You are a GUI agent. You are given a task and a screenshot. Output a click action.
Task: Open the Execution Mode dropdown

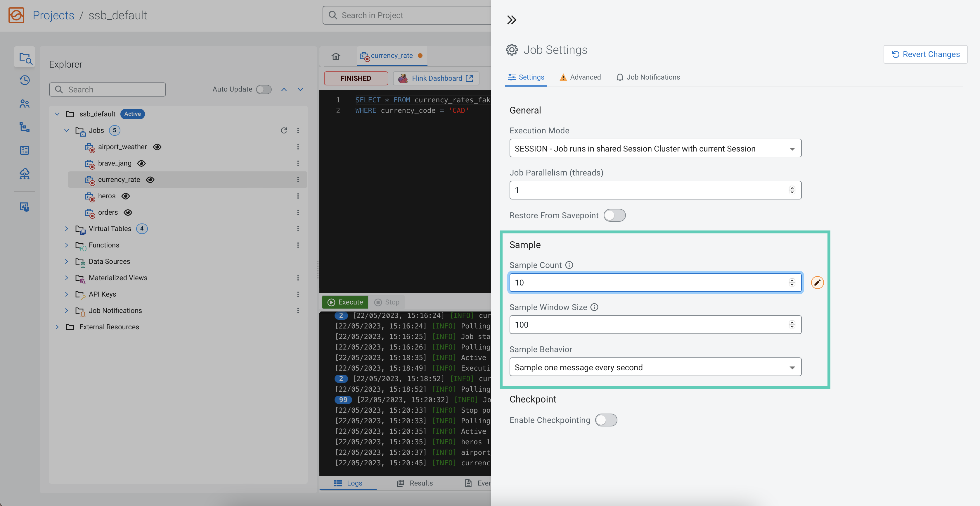(x=655, y=149)
